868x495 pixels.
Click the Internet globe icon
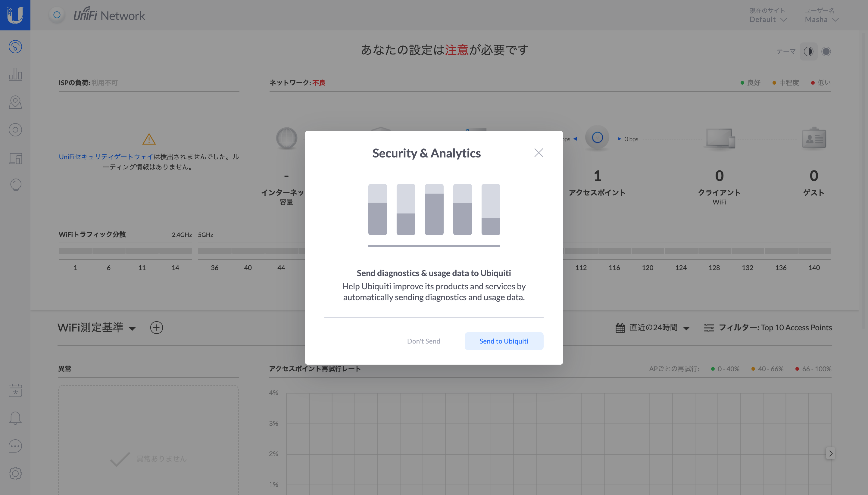pyautogui.click(x=286, y=138)
